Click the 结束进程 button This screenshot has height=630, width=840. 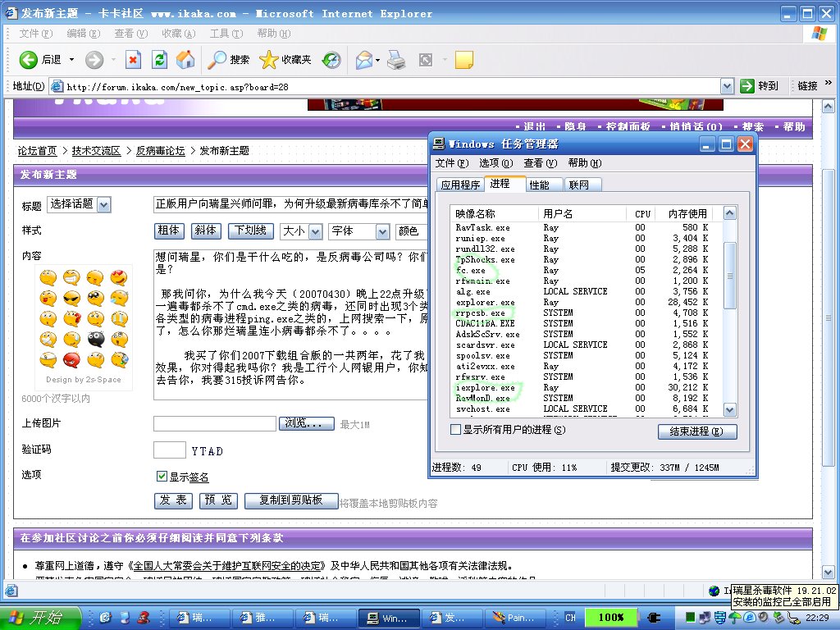(696, 431)
